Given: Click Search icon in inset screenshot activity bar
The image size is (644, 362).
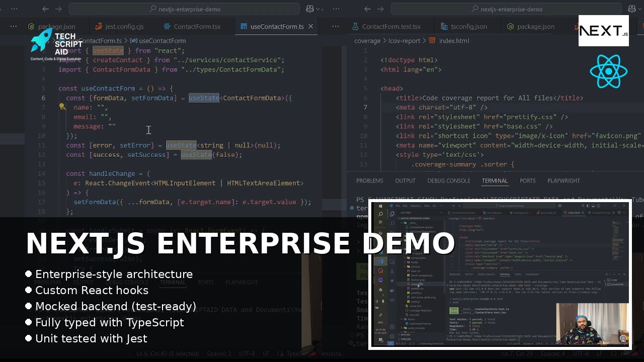Looking at the screenshot, I should pos(392,223).
